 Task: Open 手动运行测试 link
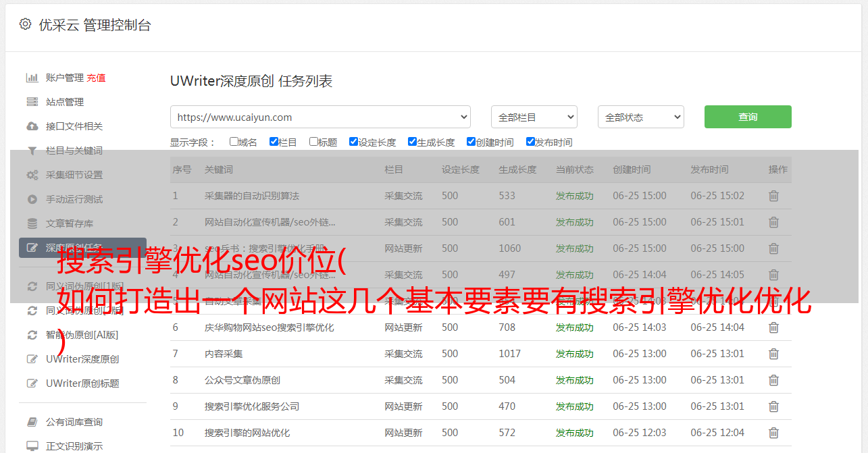click(74, 199)
